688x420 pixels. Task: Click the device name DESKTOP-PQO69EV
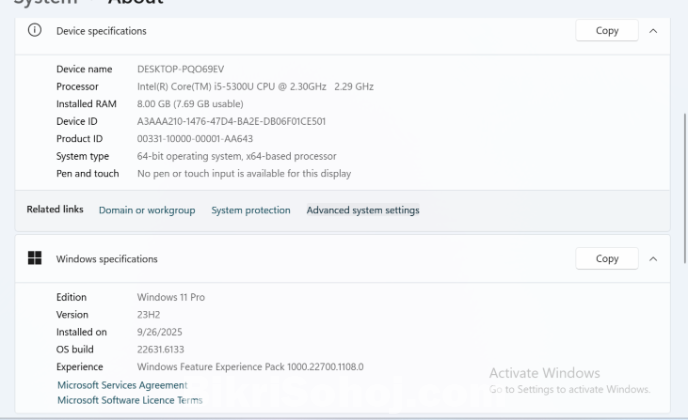pyautogui.click(x=180, y=69)
